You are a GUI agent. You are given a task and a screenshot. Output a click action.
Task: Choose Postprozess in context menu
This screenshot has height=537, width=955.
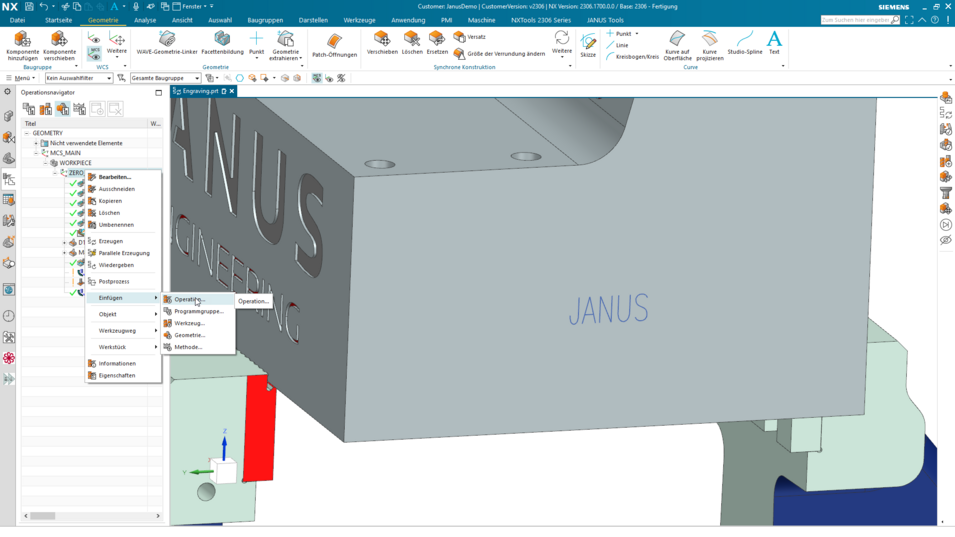pos(123,281)
